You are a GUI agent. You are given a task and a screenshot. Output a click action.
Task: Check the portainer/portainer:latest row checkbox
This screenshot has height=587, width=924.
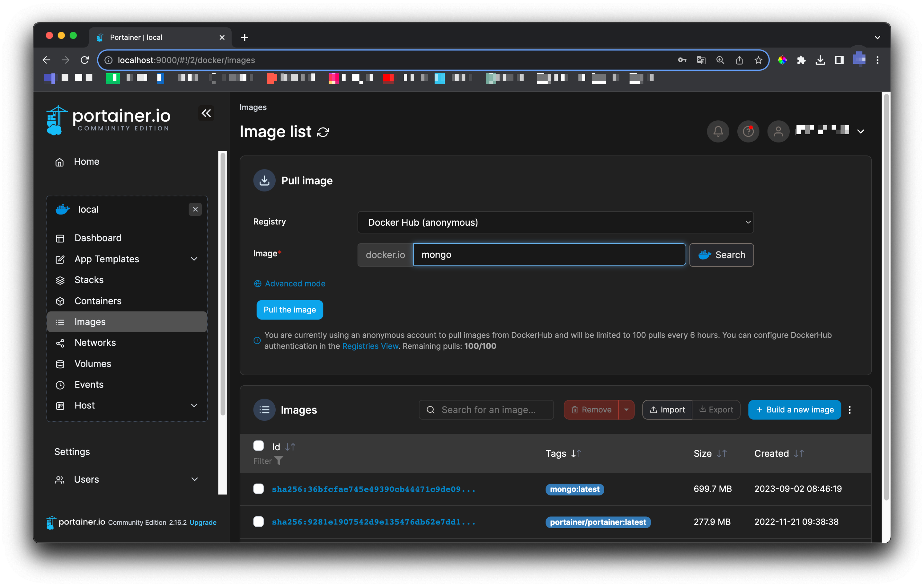(x=258, y=521)
